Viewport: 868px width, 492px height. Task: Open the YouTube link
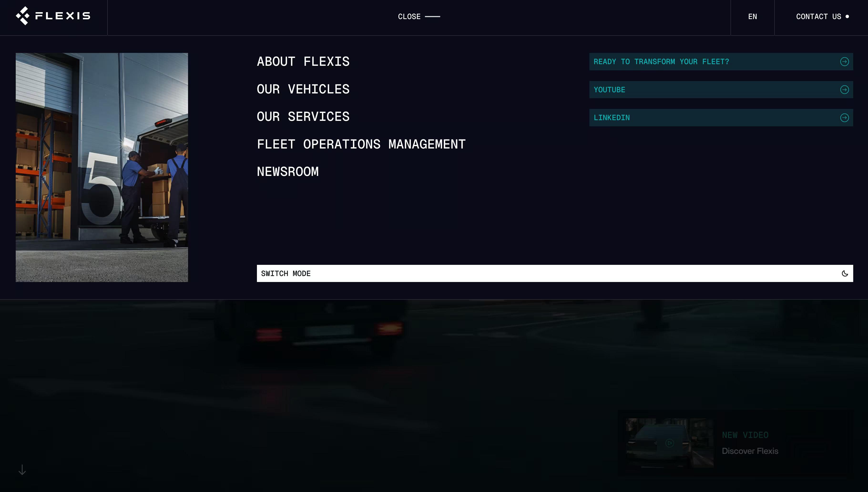coord(721,90)
